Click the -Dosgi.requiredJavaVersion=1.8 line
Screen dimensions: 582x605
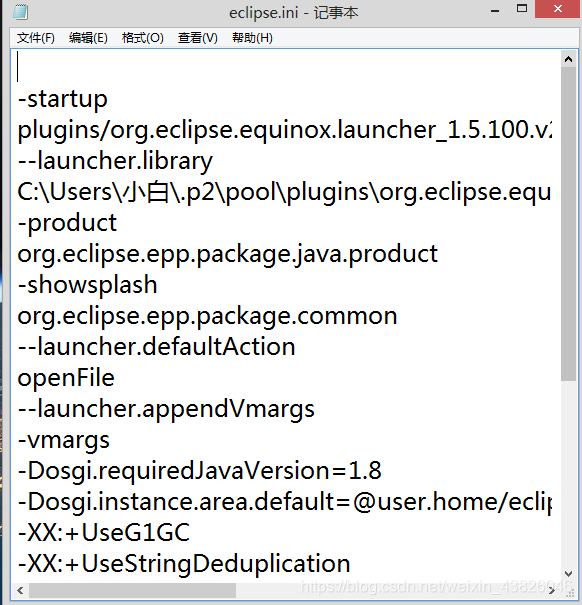[200, 471]
